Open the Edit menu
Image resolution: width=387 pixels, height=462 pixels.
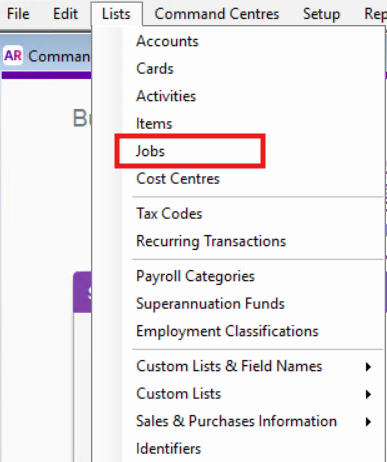65,14
